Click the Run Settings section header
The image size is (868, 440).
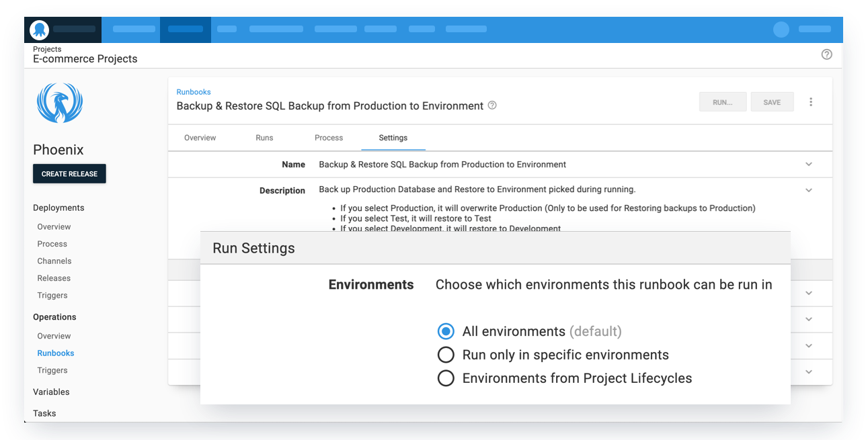click(x=496, y=248)
